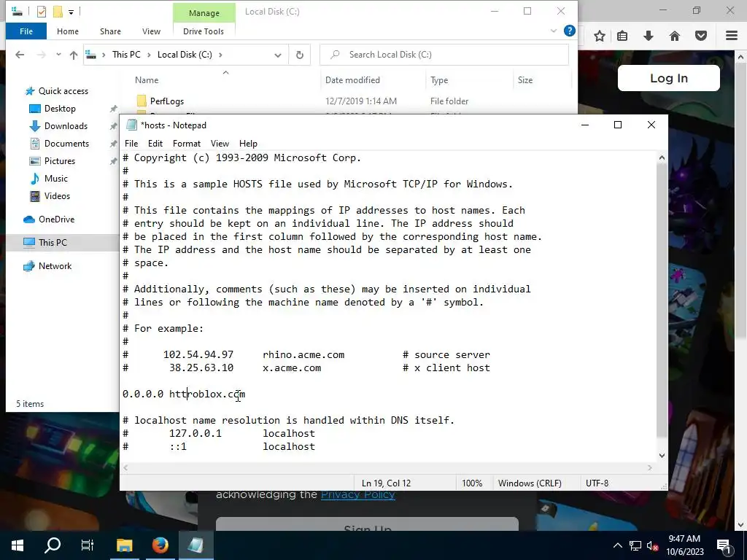Click the Notepad vertical scrollbar up arrow
Screen dimensions: 747x560
coord(662,157)
